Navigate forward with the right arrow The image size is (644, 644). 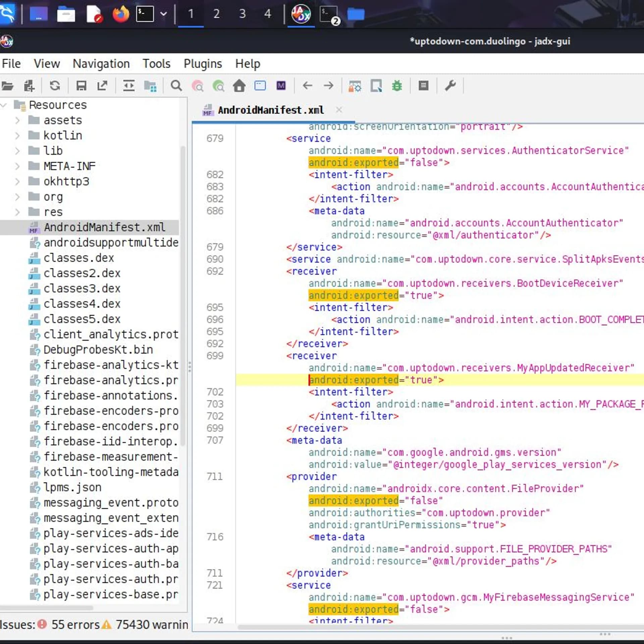[328, 86]
